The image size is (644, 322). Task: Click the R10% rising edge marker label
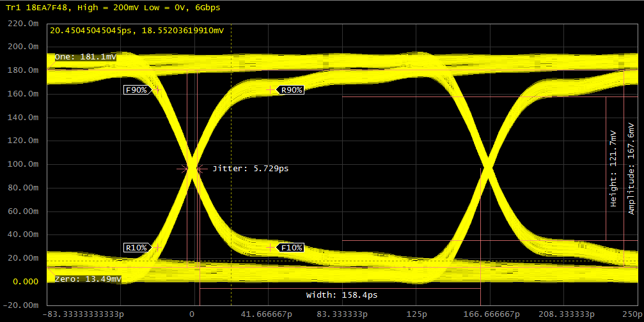pyautogui.click(x=136, y=247)
